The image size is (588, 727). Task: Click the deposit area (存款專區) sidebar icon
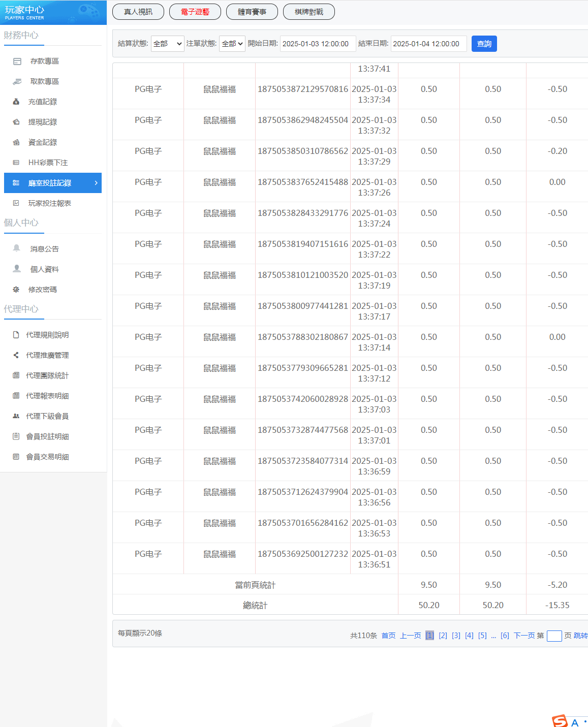pos(17,61)
